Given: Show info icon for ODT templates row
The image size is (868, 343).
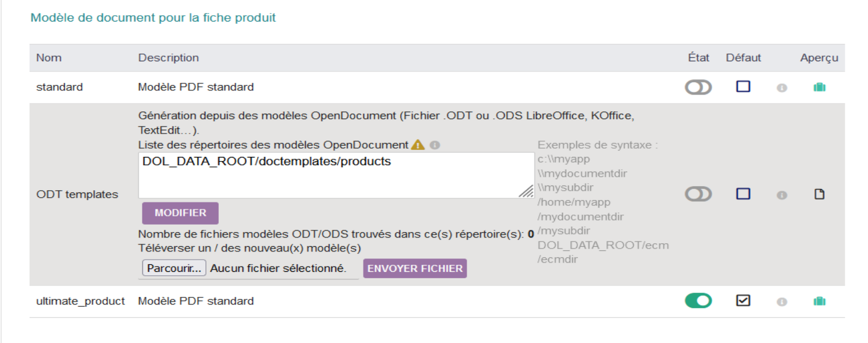Looking at the screenshot, I should (x=782, y=195).
